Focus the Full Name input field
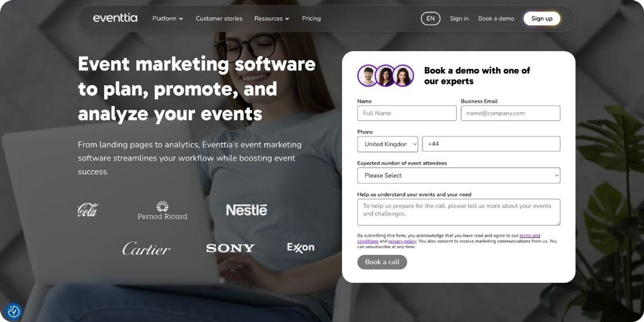 [x=407, y=113]
